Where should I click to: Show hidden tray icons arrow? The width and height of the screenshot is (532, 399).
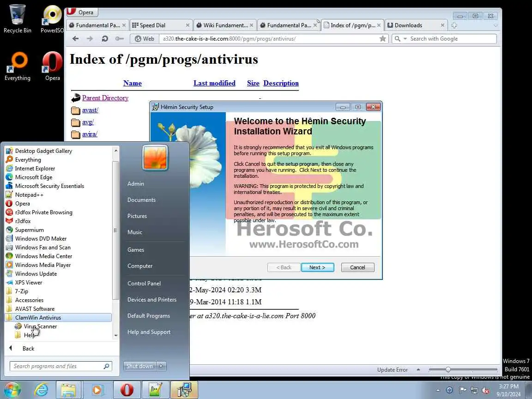(x=438, y=390)
